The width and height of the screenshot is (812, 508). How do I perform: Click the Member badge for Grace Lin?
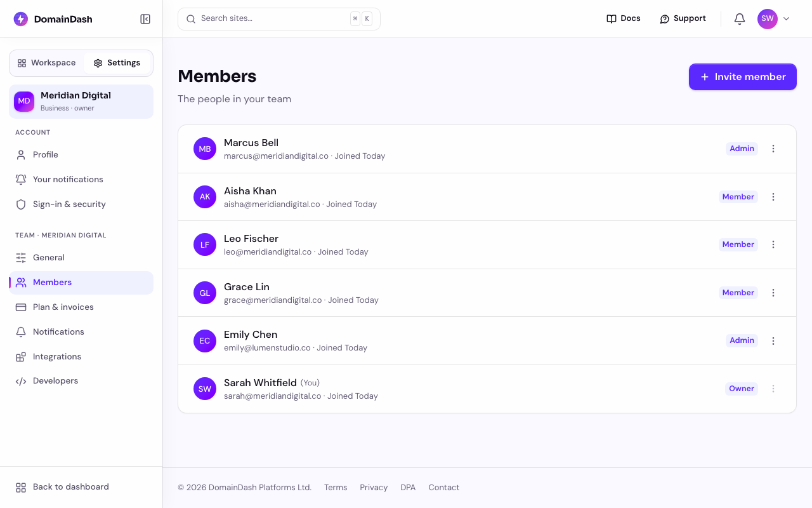click(x=738, y=293)
